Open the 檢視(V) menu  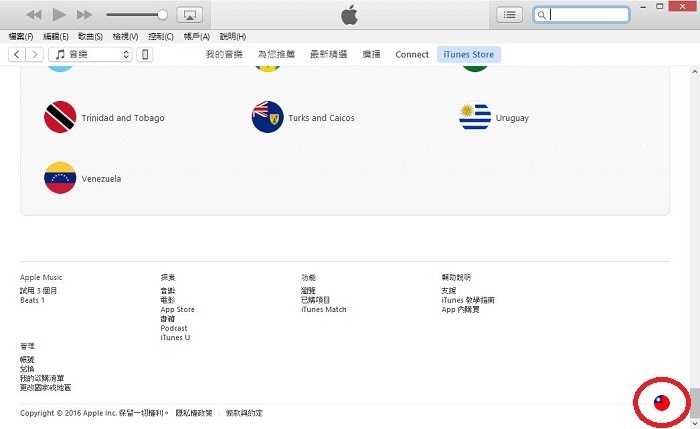125,37
